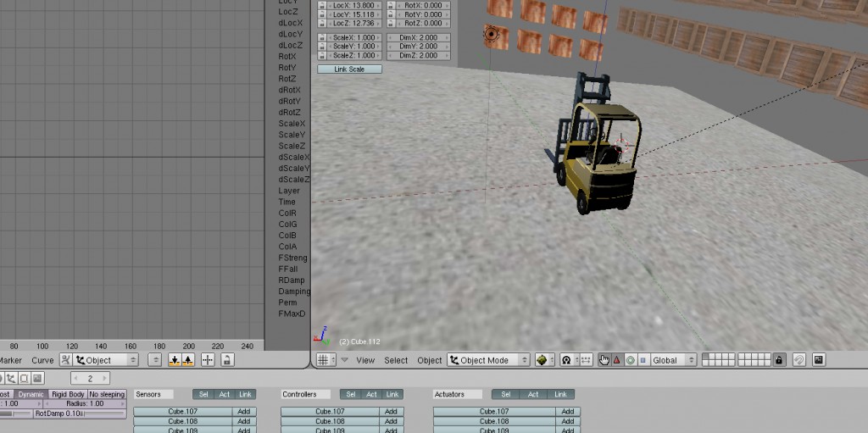Toggle Link in the Sensors column
The image size is (868, 433).
click(245, 394)
